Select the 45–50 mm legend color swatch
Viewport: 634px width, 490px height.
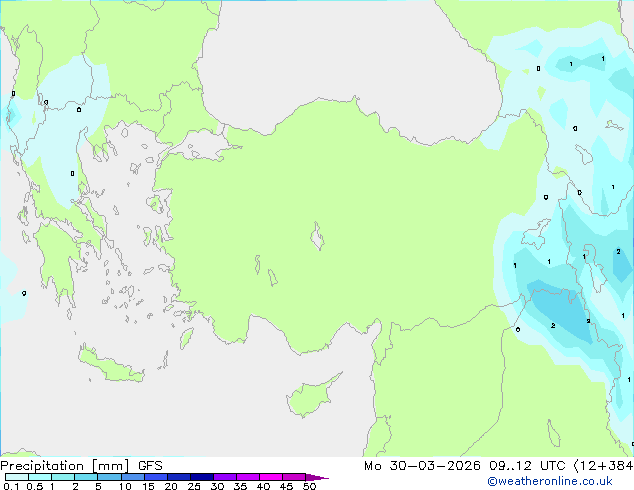click(294, 477)
